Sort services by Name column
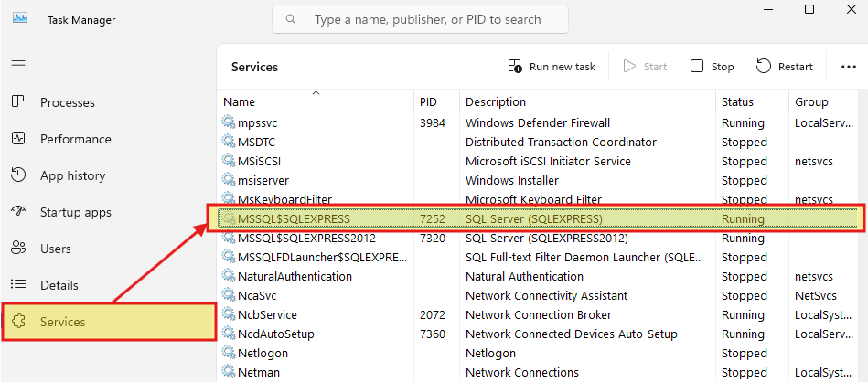This screenshot has width=868, height=382. [x=239, y=101]
